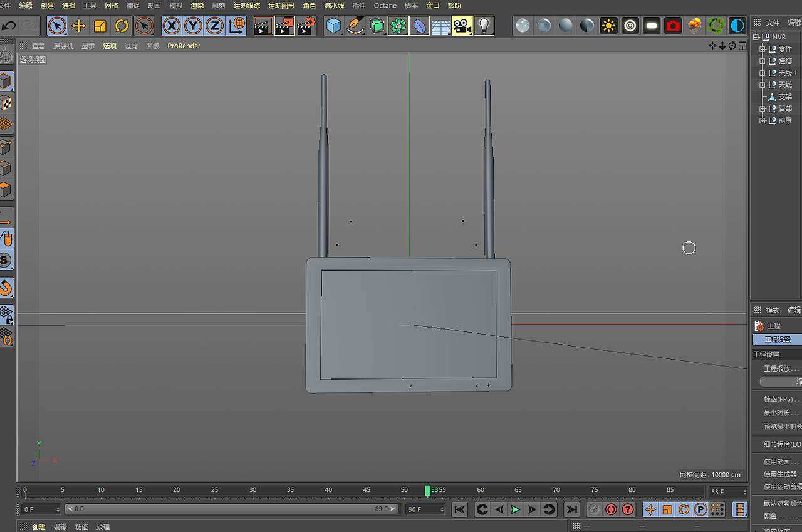802x532 pixels.
Task: Toggle the maximize viewport icon
Action: pos(742,46)
